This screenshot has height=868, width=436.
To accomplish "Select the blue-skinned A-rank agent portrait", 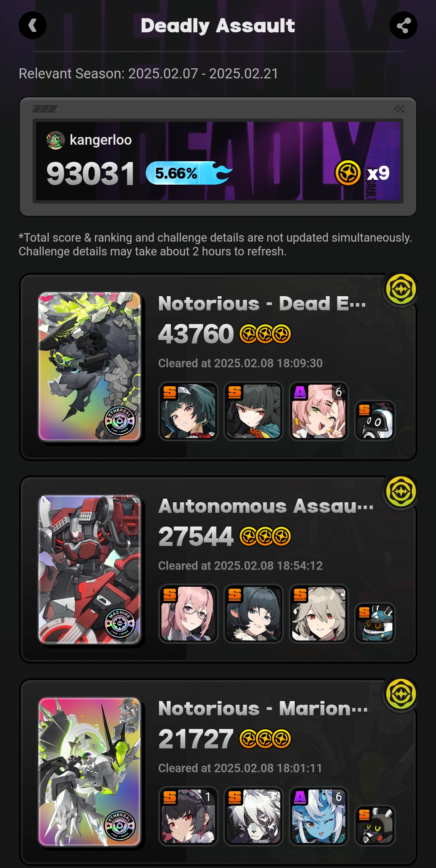I will tap(319, 816).
